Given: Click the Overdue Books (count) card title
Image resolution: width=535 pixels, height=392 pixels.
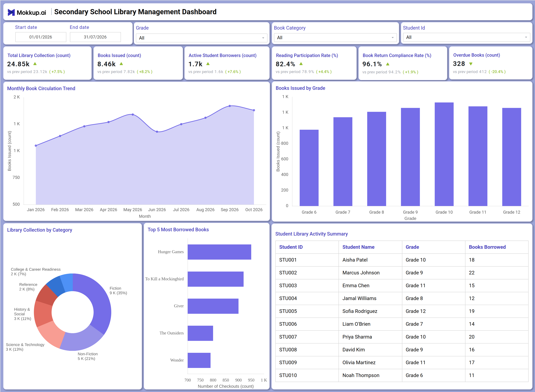Looking at the screenshot, I should pos(477,55).
